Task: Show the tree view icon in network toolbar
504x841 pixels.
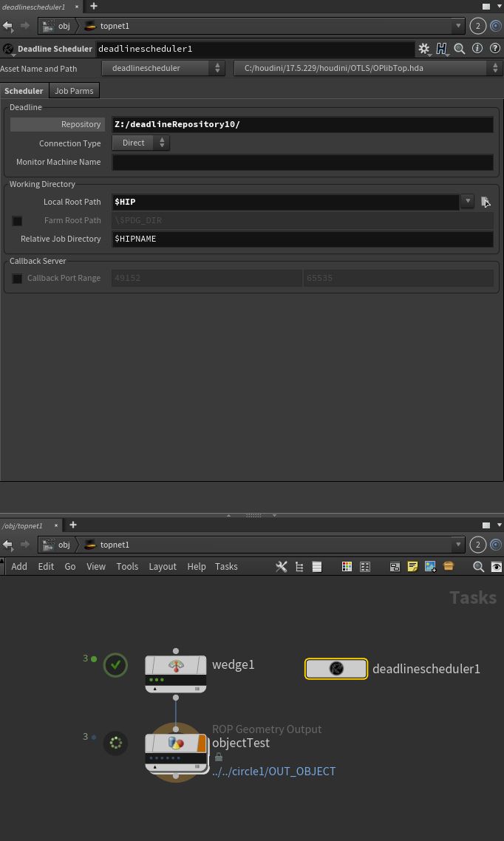Action: (x=299, y=566)
